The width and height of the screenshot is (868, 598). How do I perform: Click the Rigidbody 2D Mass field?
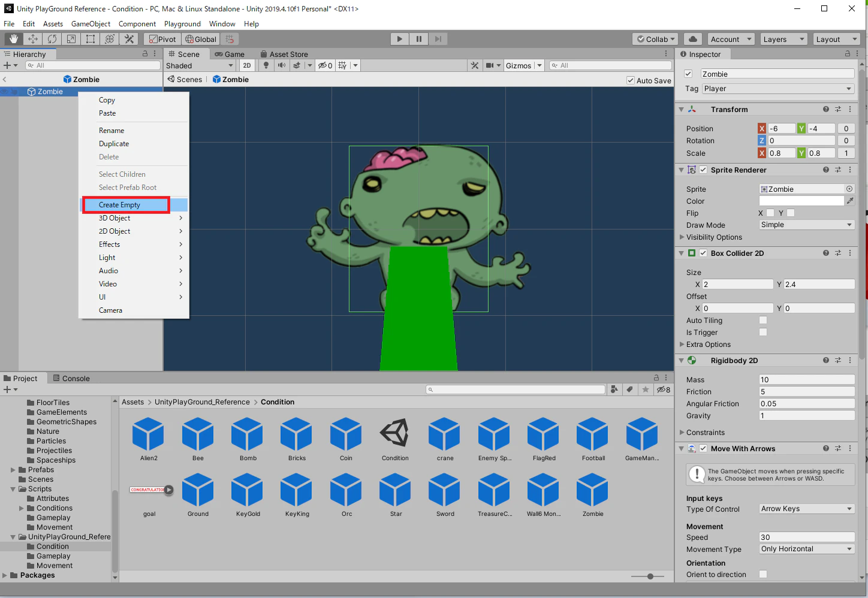tap(807, 379)
